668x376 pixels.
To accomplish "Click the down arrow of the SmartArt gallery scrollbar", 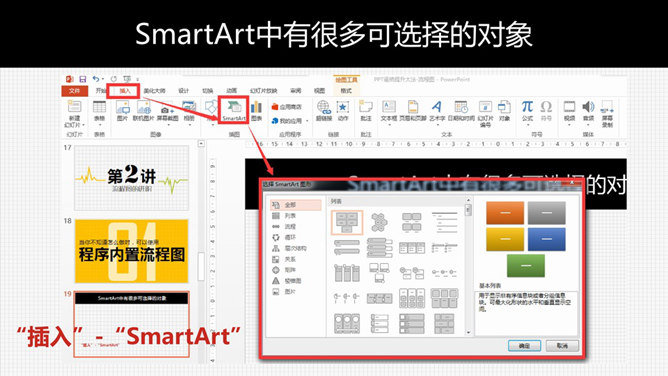I will tap(468, 333).
